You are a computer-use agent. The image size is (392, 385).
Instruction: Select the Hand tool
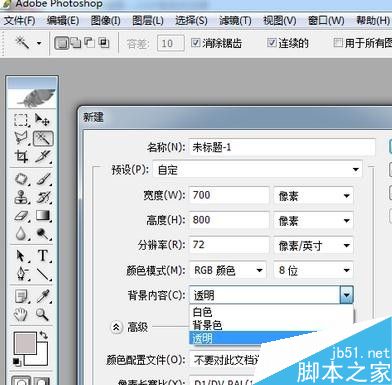tap(21, 314)
